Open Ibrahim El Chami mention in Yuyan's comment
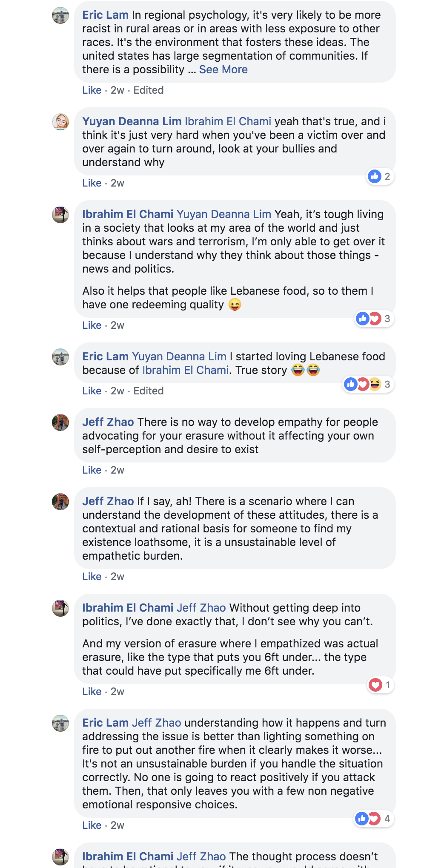The width and height of the screenshot is (424, 868). 228,121
